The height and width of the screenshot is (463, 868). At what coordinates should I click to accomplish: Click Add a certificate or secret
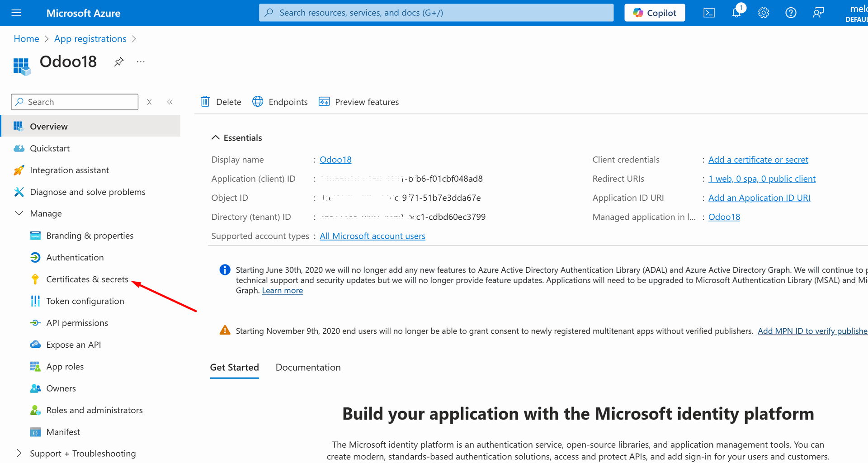pyautogui.click(x=758, y=160)
